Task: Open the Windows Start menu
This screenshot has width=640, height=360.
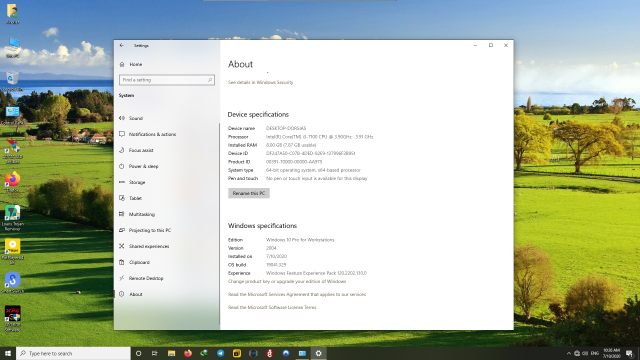Action: (8, 353)
